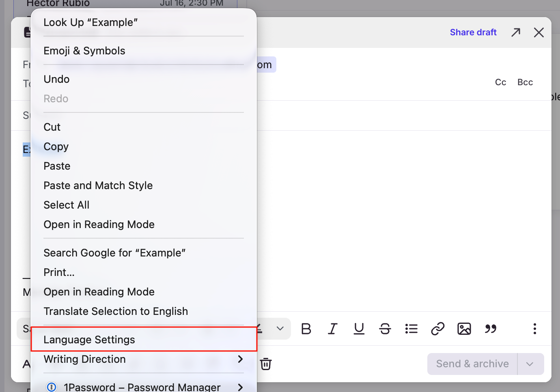560x392 pixels.
Task: Click Open in Reading Mode below Print
Action: coord(144,292)
